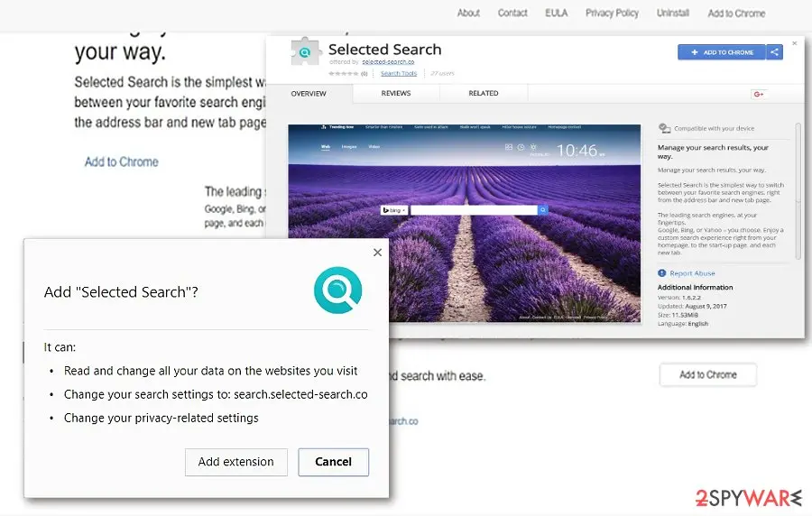Screen dimensions: 812x516
Task: Click the search.selected-search.co permission line
Action: [x=216, y=394]
